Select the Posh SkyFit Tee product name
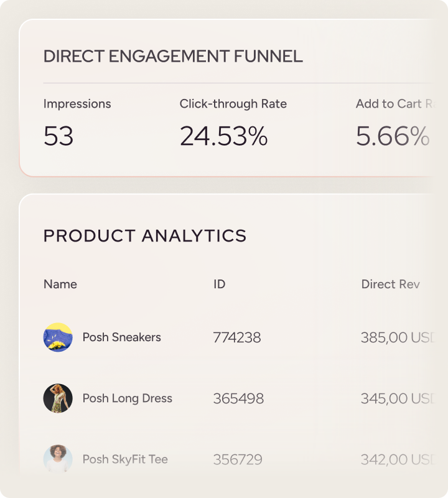 125,459
